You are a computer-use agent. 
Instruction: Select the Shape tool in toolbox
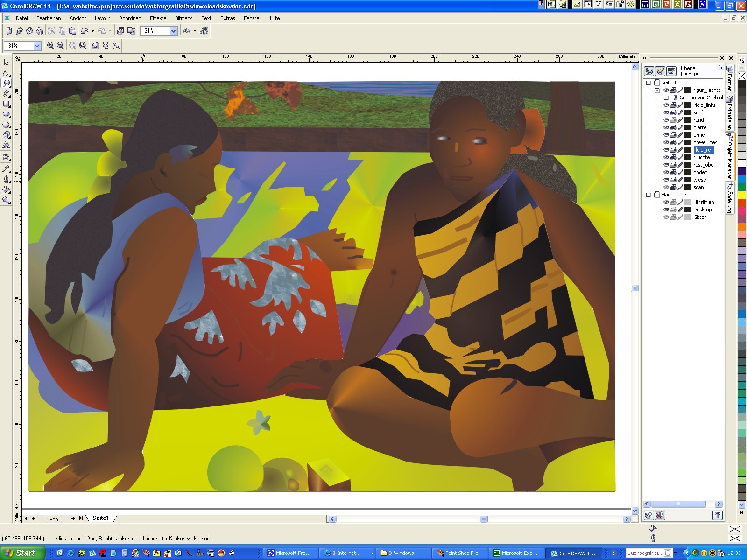pos(6,73)
